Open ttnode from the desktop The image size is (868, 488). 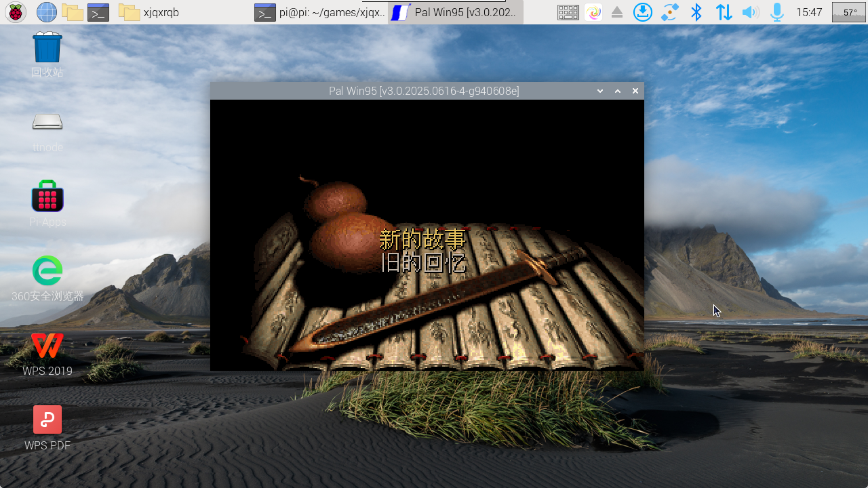(x=47, y=123)
